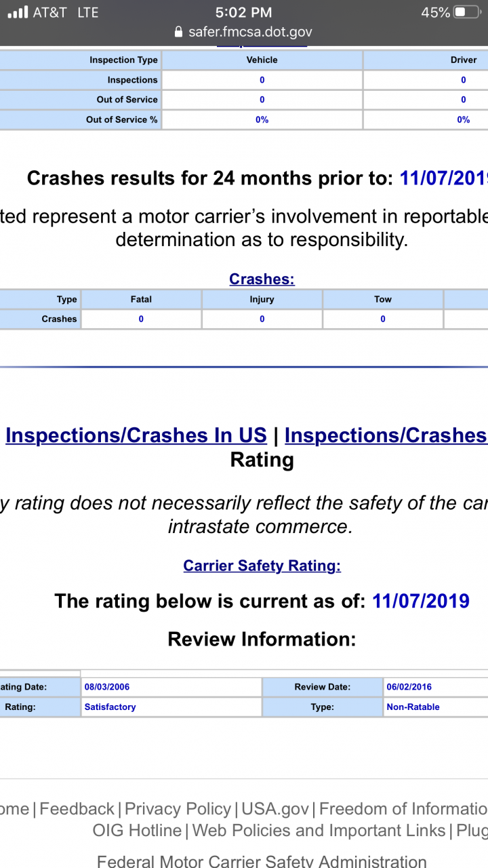Image resolution: width=488 pixels, height=868 pixels.
Task: Open Web Policies and Important Links
Action: pyautogui.click(x=319, y=831)
